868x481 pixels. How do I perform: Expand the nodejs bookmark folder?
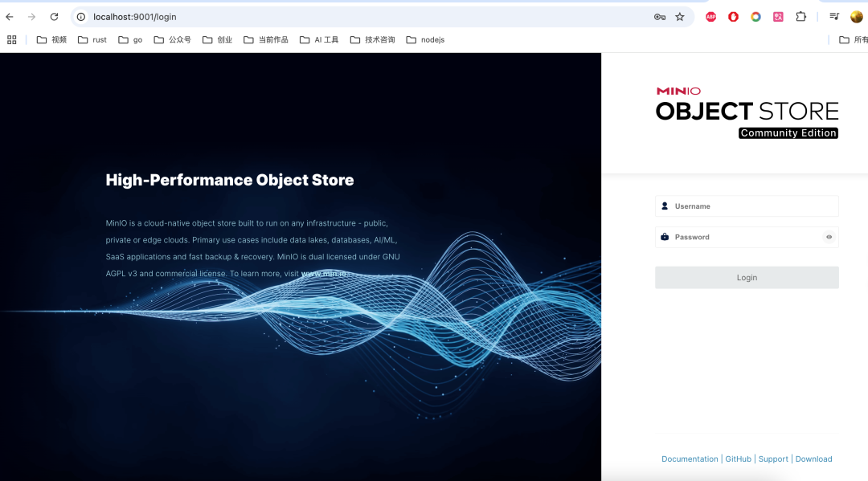coord(425,39)
